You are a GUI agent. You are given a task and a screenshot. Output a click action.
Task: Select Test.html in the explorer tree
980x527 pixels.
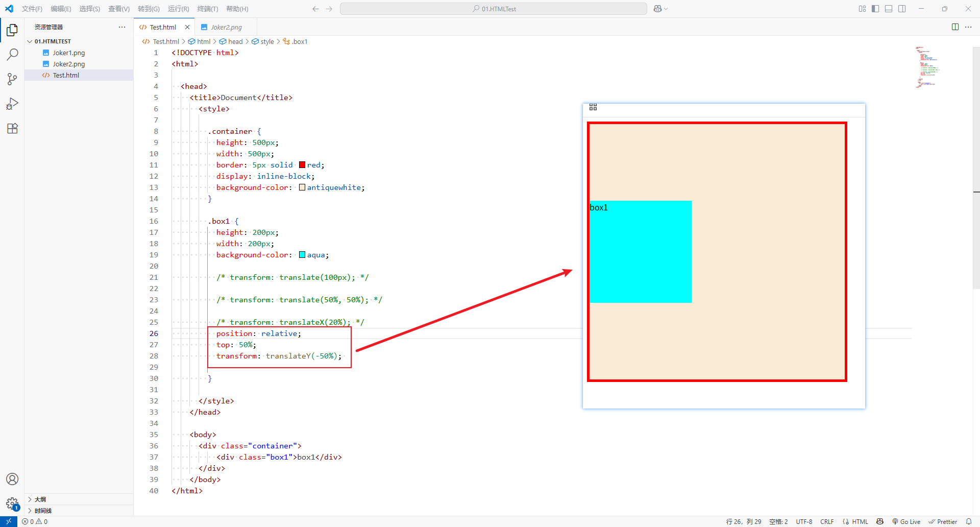pos(79,75)
